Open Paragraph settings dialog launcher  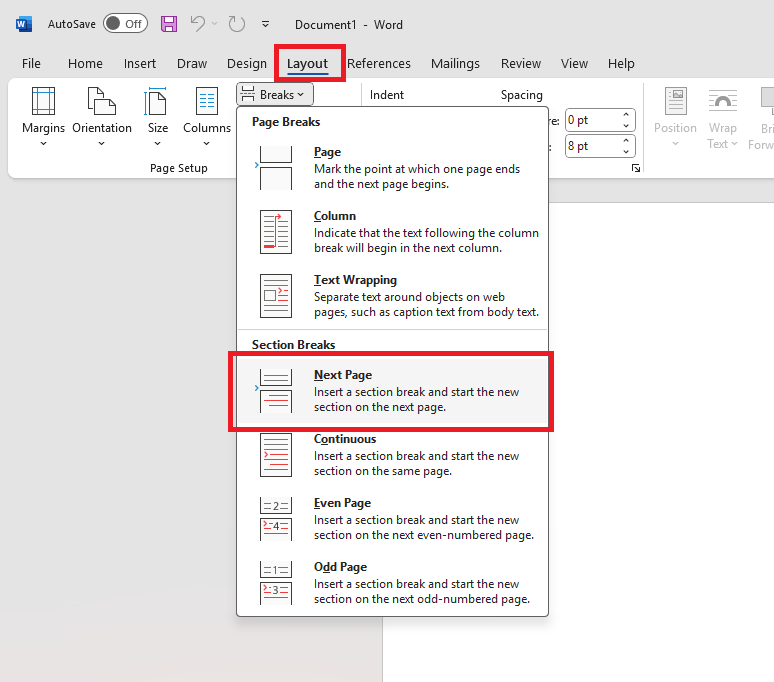tap(635, 170)
